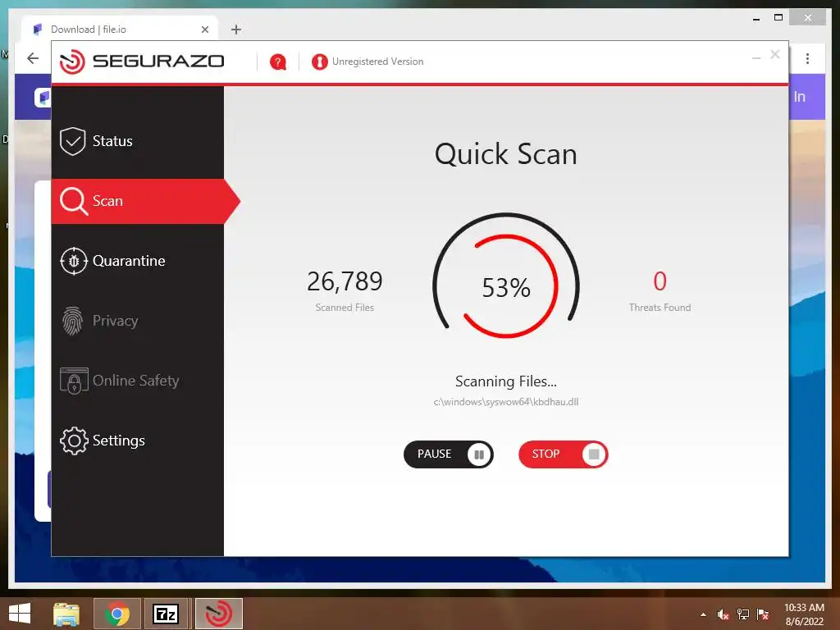
Task: Open Segurazo Settings
Action: [x=138, y=441]
